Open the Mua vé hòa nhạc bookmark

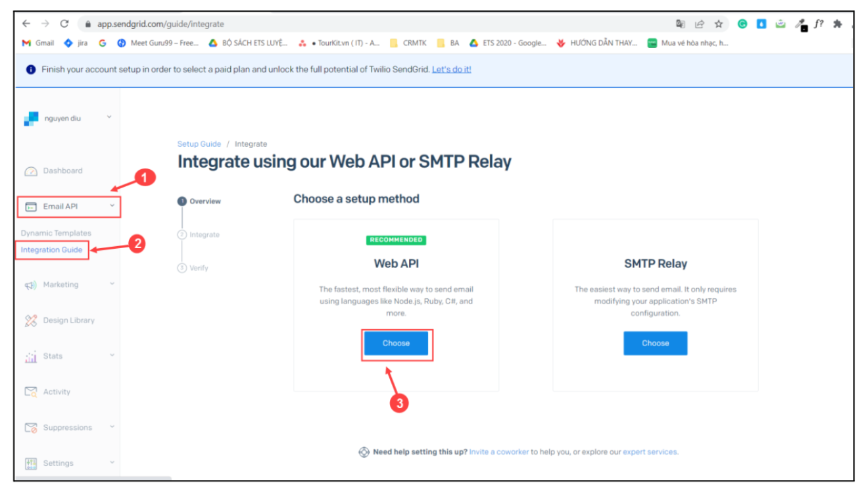[x=688, y=43]
